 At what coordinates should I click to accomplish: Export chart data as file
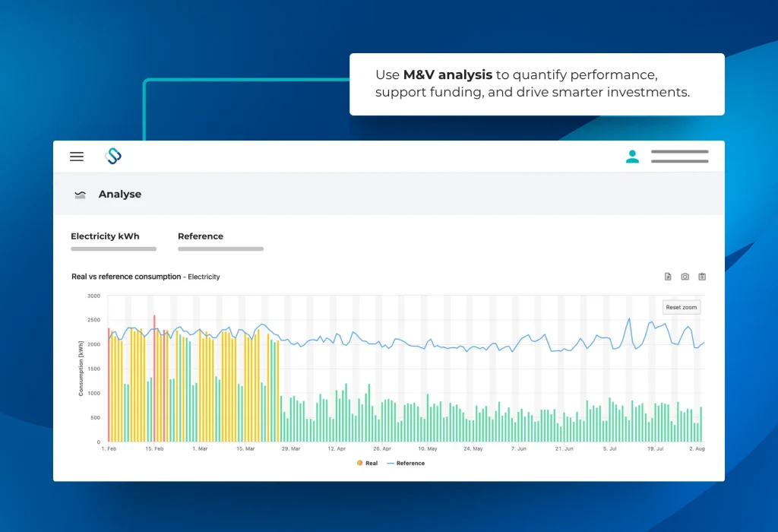(668, 277)
